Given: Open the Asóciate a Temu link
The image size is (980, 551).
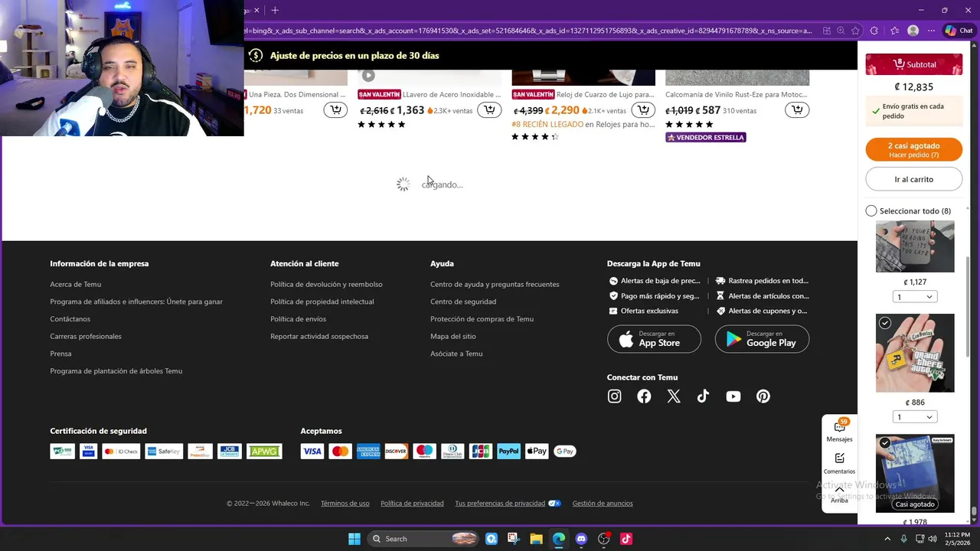Looking at the screenshot, I should coord(456,354).
